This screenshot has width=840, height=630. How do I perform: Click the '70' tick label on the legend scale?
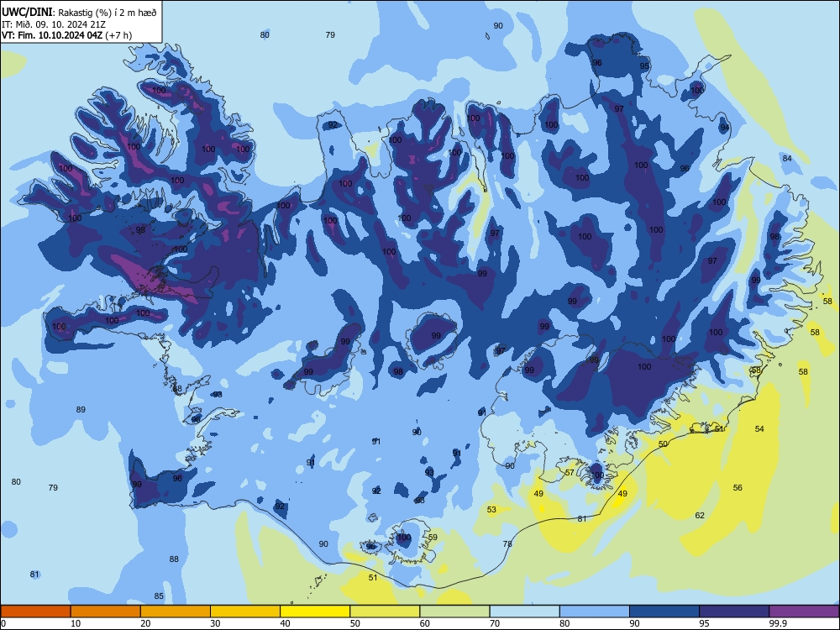495,623
